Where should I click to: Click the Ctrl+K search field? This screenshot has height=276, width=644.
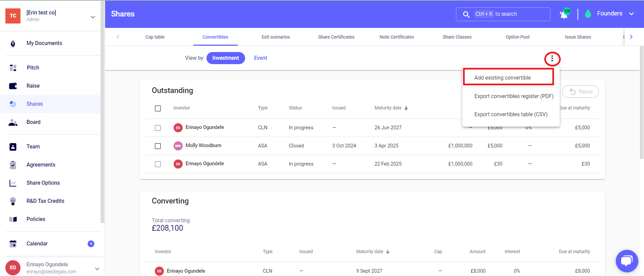503,14
